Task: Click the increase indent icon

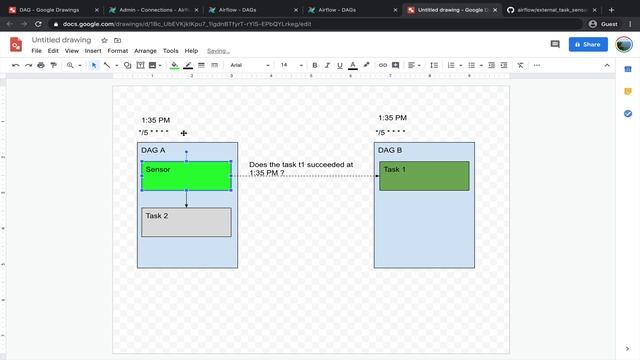Action: coord(504,65)
